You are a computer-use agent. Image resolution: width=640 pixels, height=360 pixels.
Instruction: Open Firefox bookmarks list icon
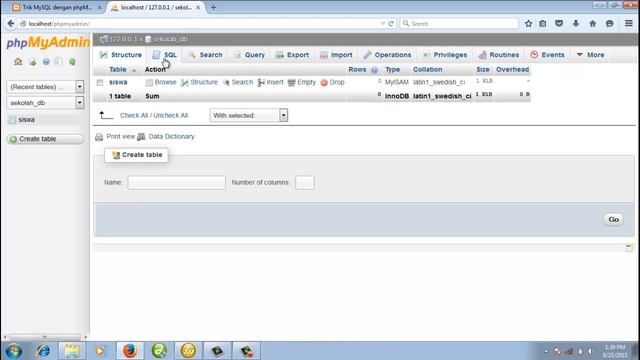[x=543, y=24]
